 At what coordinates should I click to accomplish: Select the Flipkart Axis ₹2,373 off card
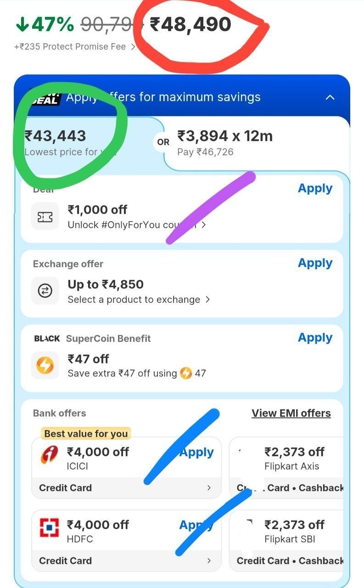tap(287, 468)
